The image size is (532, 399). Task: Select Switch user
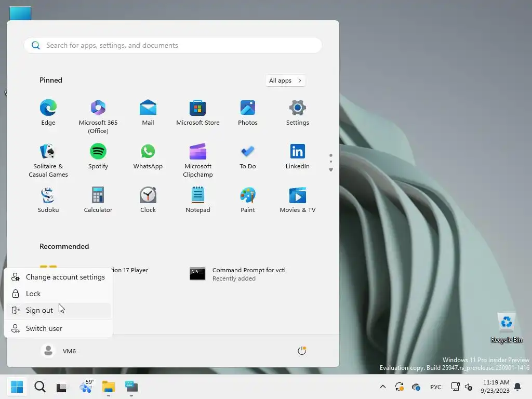pyautogui.click(x=58, y=328)
